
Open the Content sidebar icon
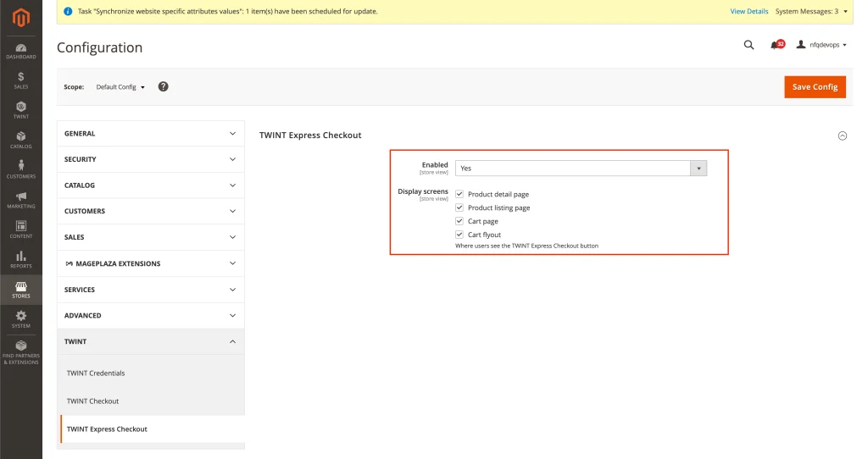pyautogui.click(x=21, y=230)
